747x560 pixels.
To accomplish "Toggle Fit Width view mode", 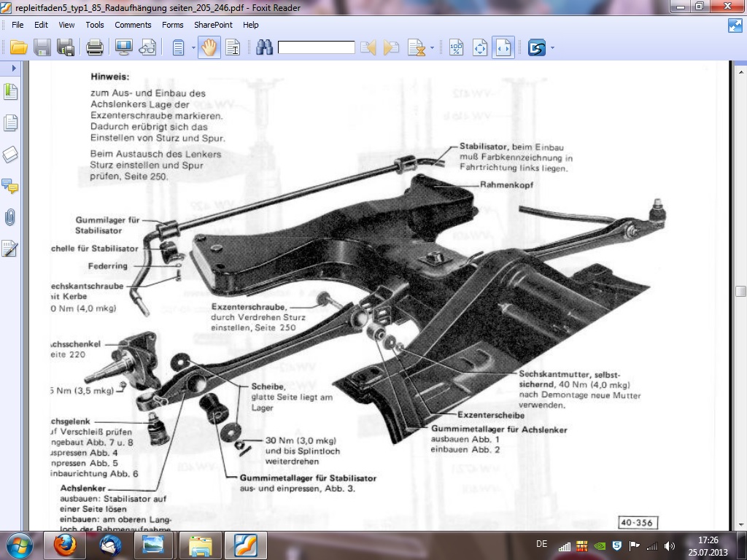I will pyautogui.click(x=503, y=48).
